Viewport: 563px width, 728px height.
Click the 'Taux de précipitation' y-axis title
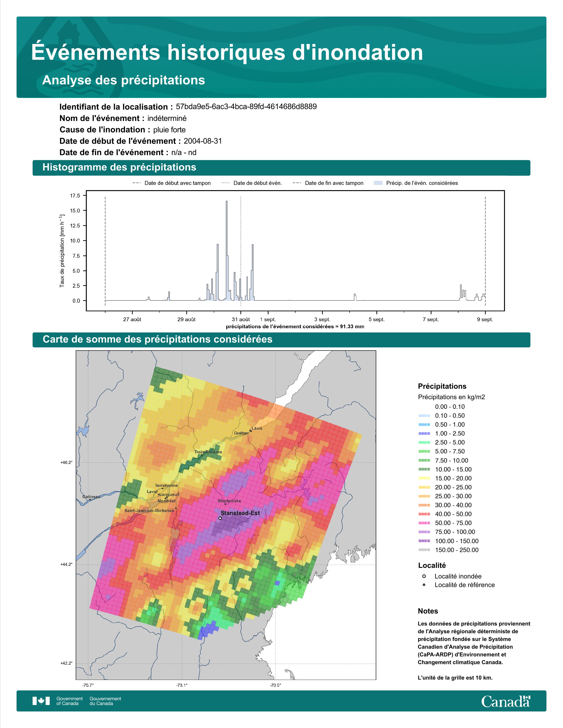tap(62, 251)
